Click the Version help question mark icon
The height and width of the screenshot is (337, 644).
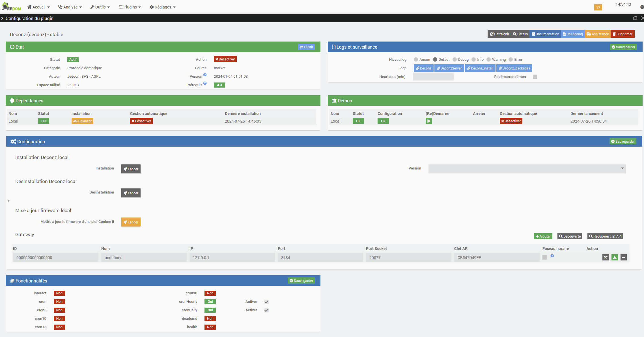pos(205,75)
